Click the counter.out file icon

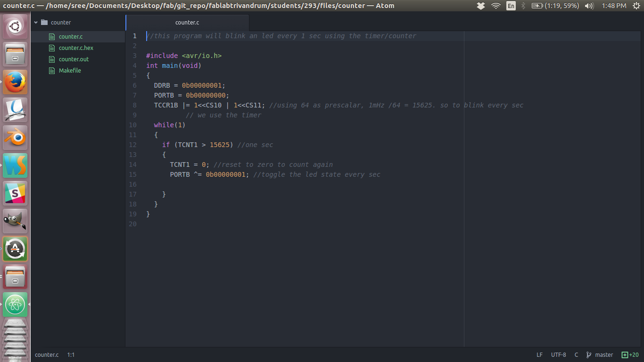pos(52,59)
